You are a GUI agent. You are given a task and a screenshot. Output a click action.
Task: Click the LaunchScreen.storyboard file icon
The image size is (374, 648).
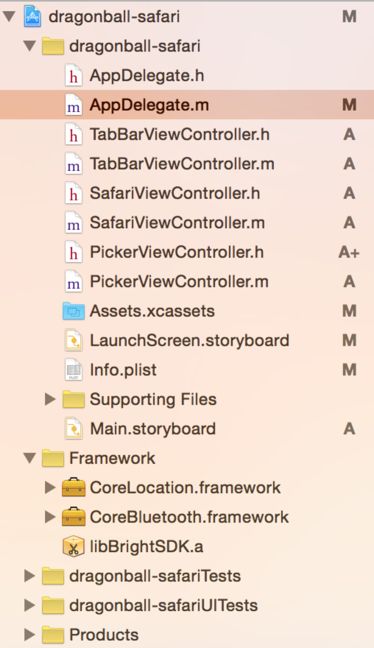73,341
